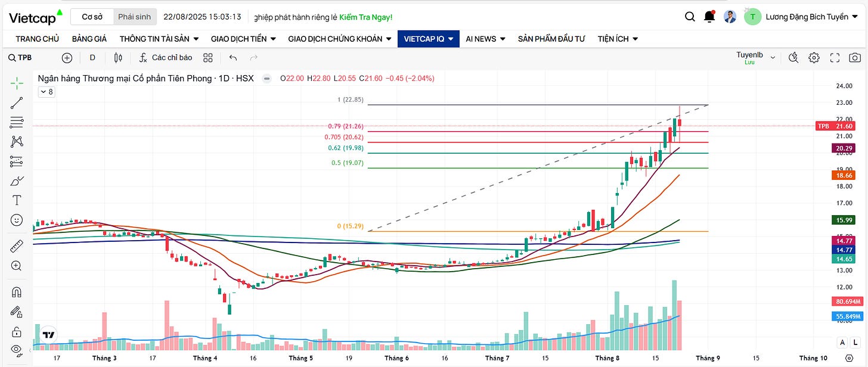Open the candlestick chart type selector

tap(118, 58)
